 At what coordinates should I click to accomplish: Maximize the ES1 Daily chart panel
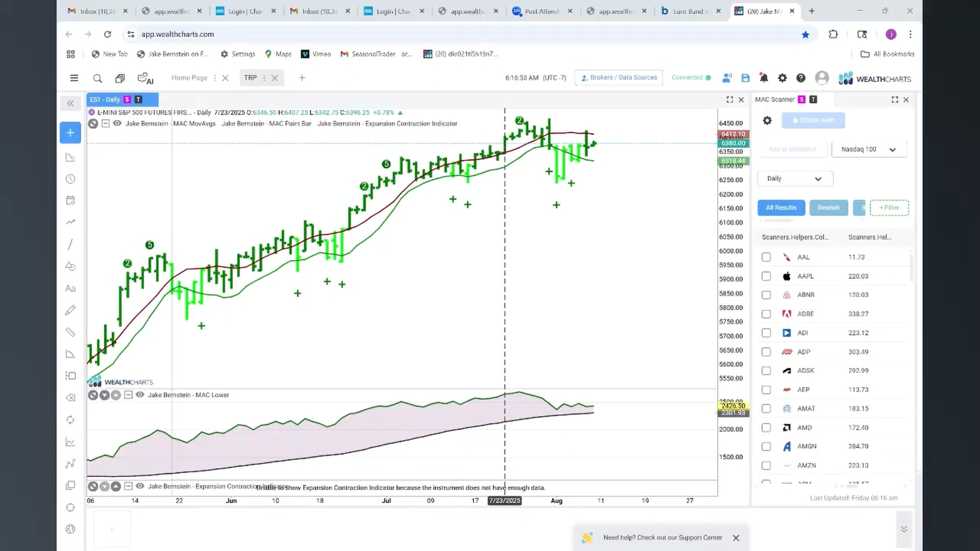(730, 100)
